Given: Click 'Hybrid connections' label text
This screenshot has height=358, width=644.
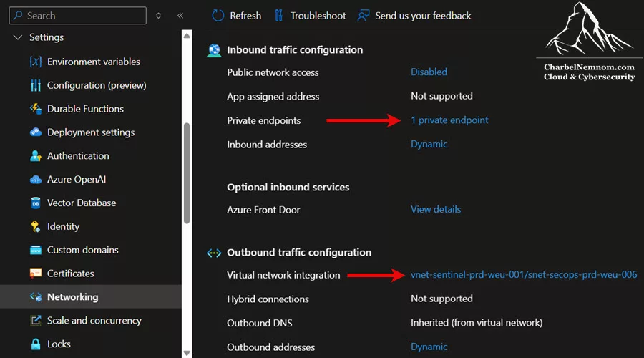Looking at the screenshot, I should coord(268,299).
